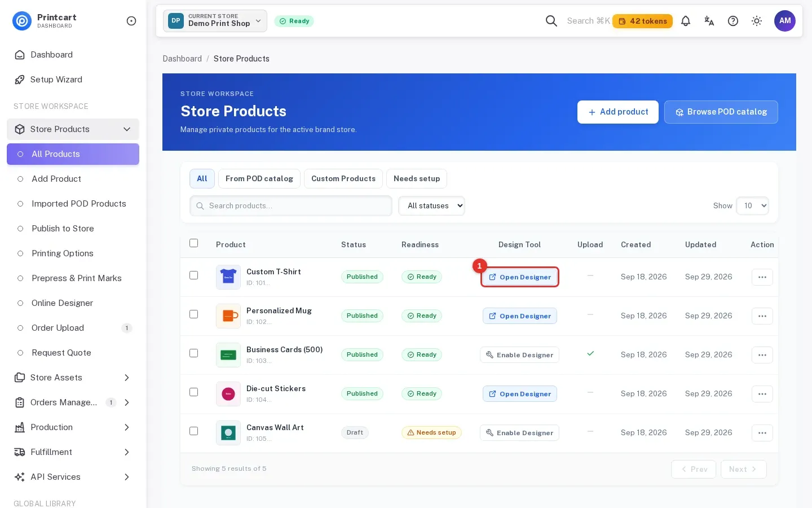
Task: Click the Canvas Wall Art product thumbnail
Action: tap(228, 433)
